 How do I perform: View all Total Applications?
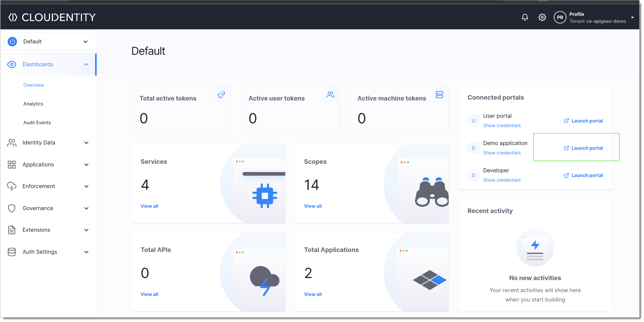pyautogui.click(x=313, y=294)
